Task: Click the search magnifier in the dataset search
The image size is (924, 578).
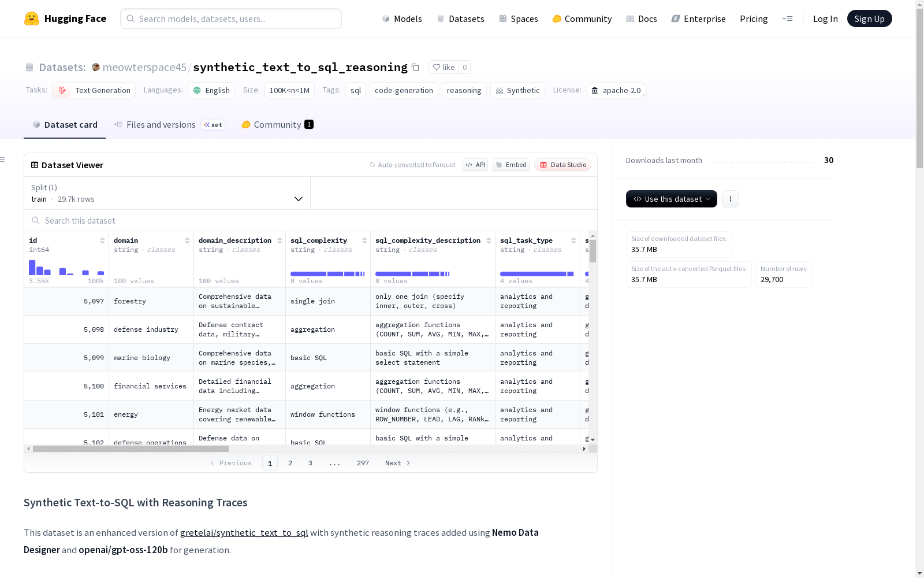Action: click(x=36, y=220)
